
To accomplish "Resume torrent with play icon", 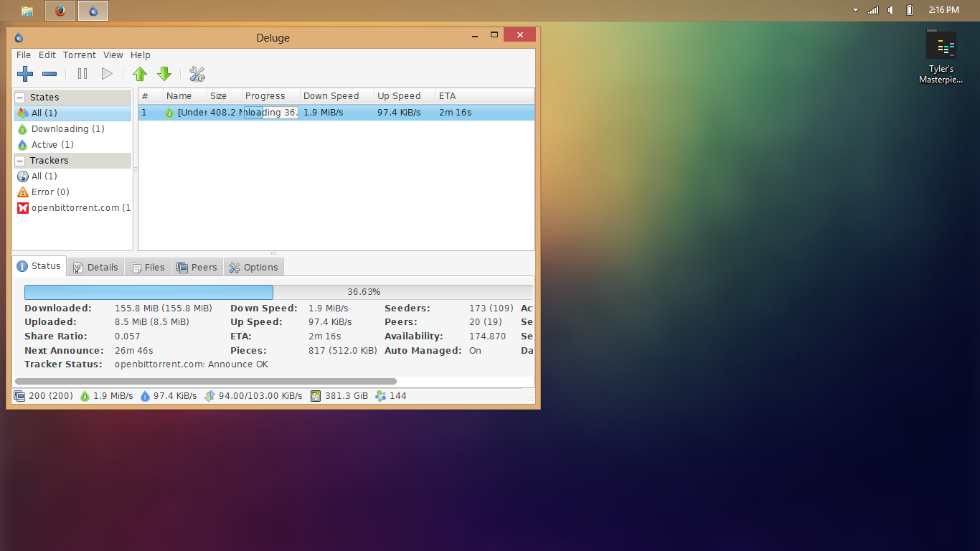I will click(107, 74).
